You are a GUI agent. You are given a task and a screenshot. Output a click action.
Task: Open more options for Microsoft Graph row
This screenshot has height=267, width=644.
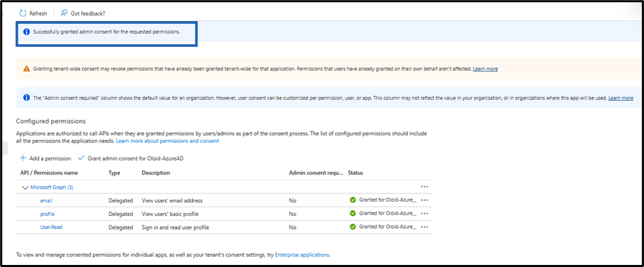[x=425, y=187]
